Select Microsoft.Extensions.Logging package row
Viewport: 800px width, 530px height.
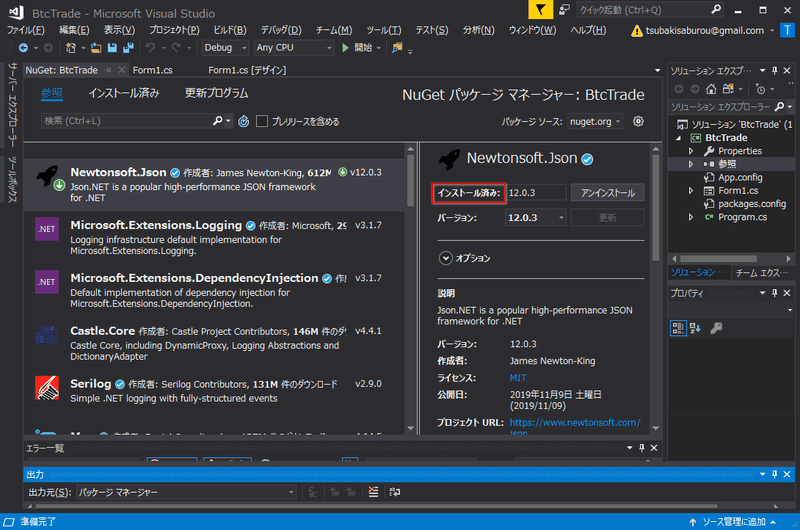point(215,237)
